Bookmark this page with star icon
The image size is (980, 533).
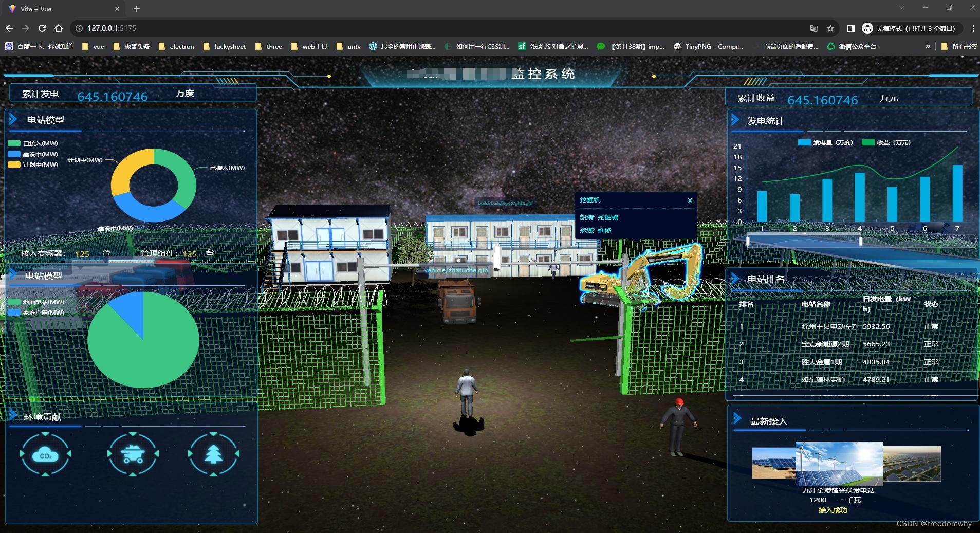coord(830,28)
